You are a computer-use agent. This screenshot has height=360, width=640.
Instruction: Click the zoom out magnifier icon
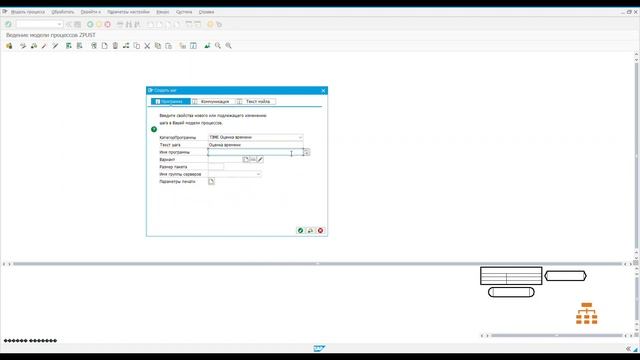click(229, 46)
